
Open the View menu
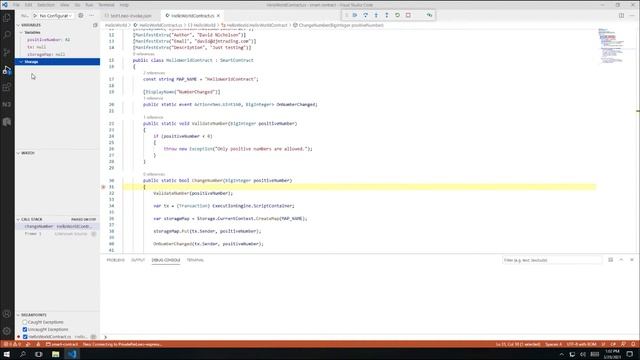(x=64, y=5)
